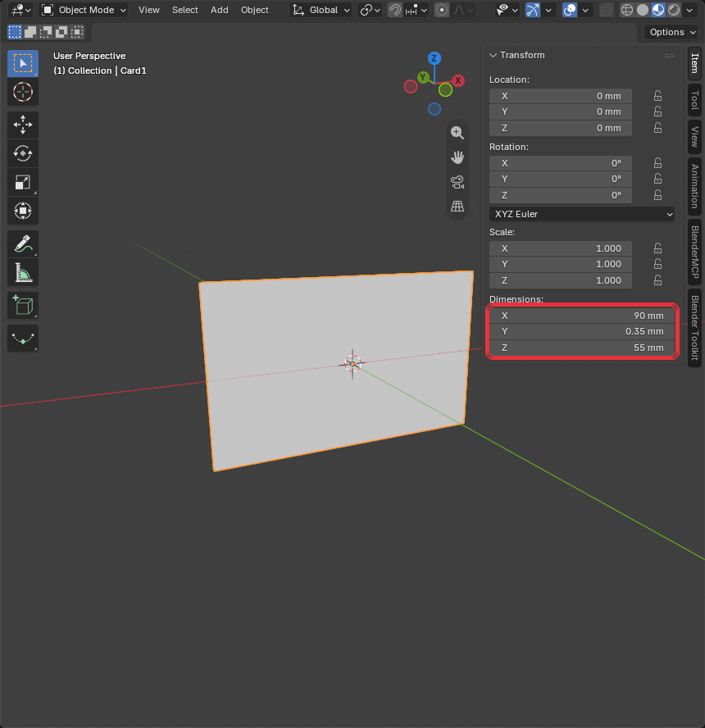
Task: Select the Cursor tool
Action: 23,92
